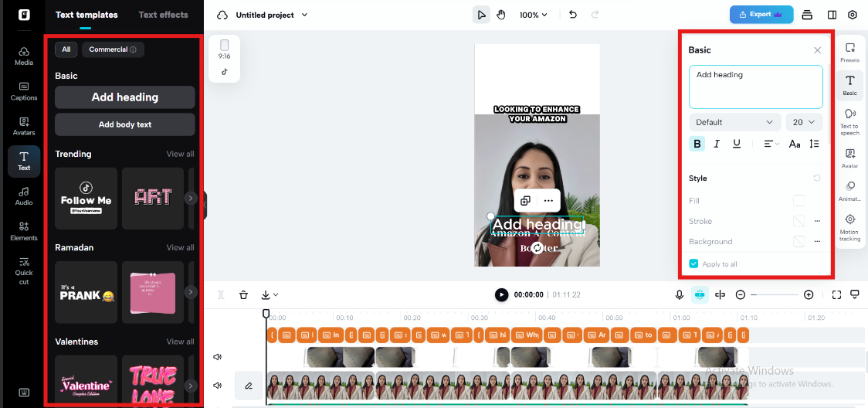The width and height of the screenshot is (868, 408).
Task: Toggle the Apply to all checkbox
Action: (x=693, y=263)
